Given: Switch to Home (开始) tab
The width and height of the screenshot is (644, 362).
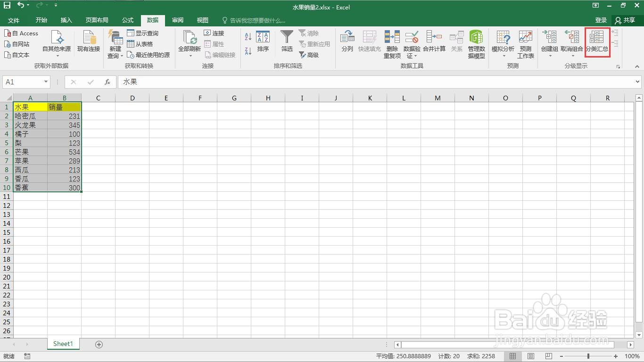Looking at the screenshot, I should click(41, 20).
